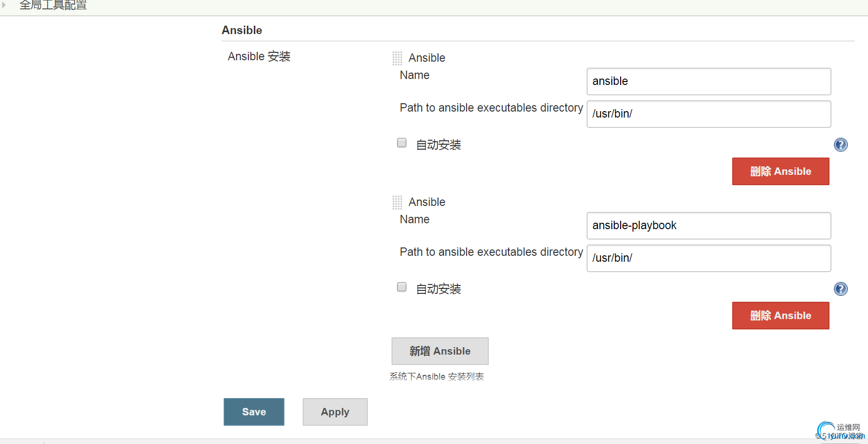The image size is (868, 444).
Task: Focus the Name field containing 'ansible-playbook'
Action: 708,226
